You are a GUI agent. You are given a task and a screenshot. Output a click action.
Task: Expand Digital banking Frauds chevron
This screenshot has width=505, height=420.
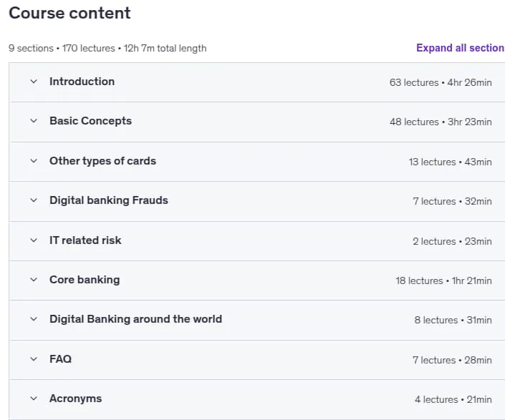click(x=34, y=200)
